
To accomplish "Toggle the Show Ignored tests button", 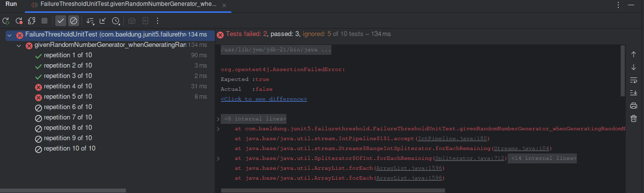I will click(73, 21).
